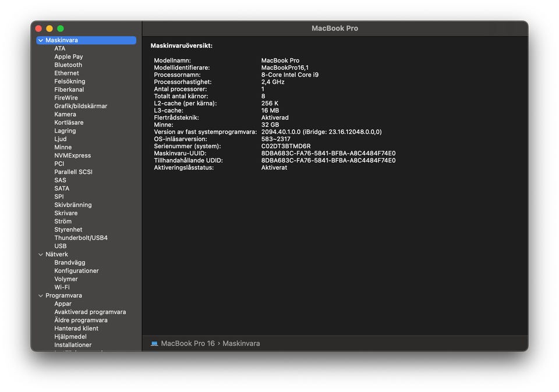Click Maskinvara in the bottom path bar
This screenshot has width=559, height=392.
point(241,344)
